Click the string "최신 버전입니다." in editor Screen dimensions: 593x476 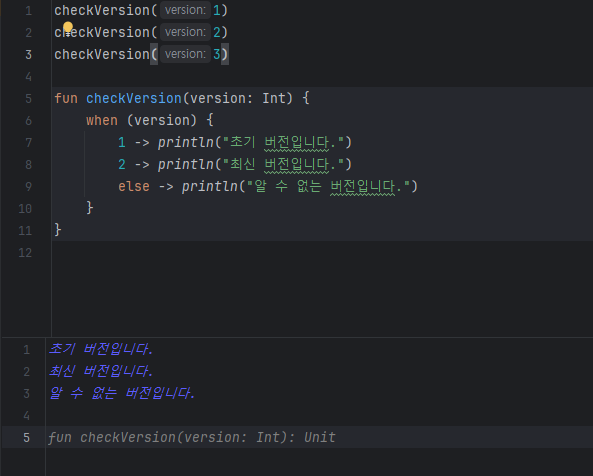click(x=283, y=164)
